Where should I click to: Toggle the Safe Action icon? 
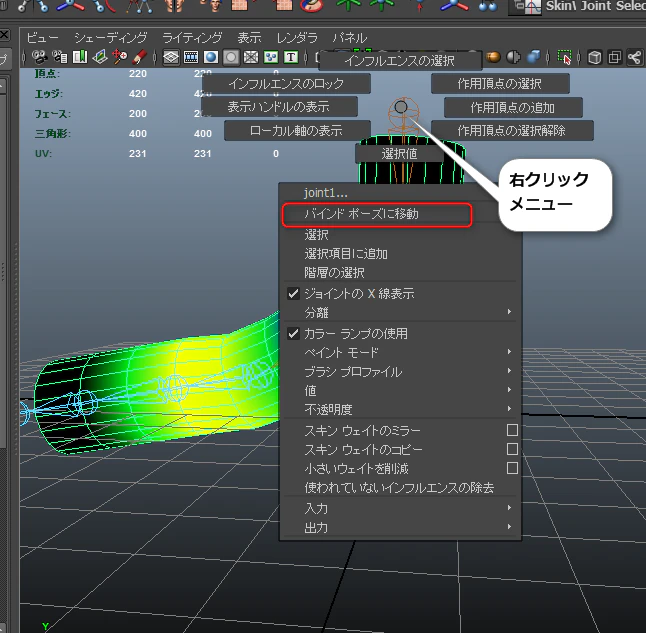(x=271, y=57)
